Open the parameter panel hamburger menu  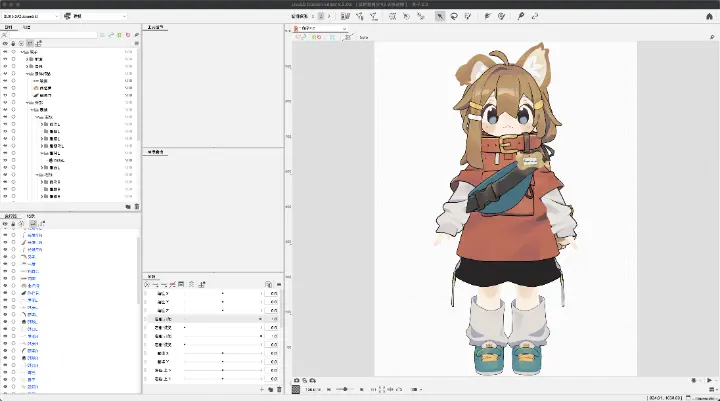[x=279, y=284]
